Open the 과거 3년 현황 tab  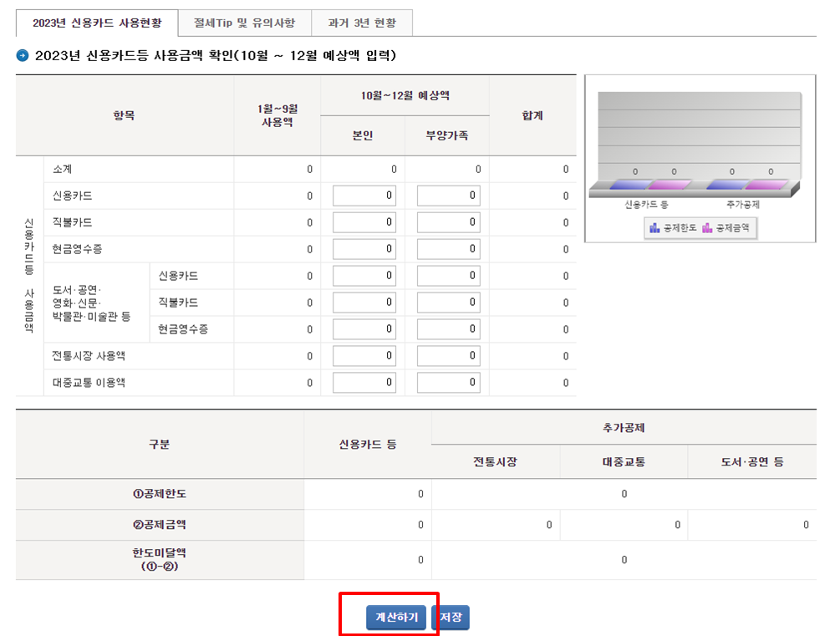pyautogui.click(x=362, y=23)
